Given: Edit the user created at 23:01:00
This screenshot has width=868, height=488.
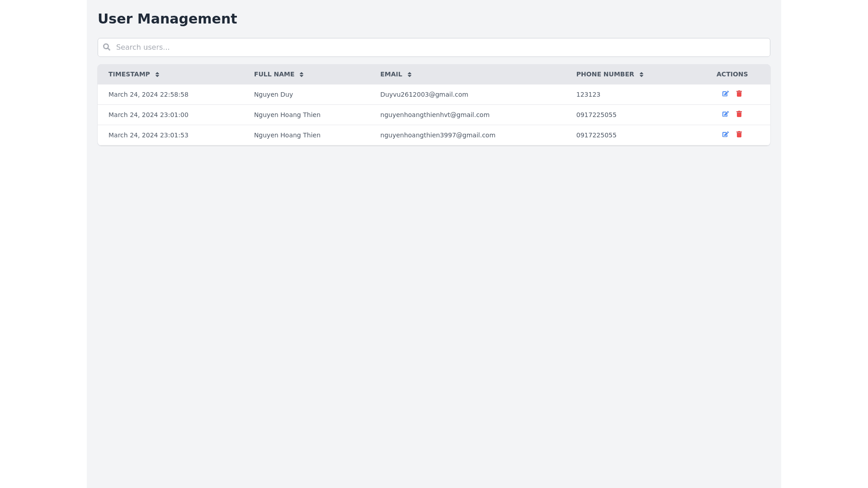Looking at the screenshot, I should (725, 114).
